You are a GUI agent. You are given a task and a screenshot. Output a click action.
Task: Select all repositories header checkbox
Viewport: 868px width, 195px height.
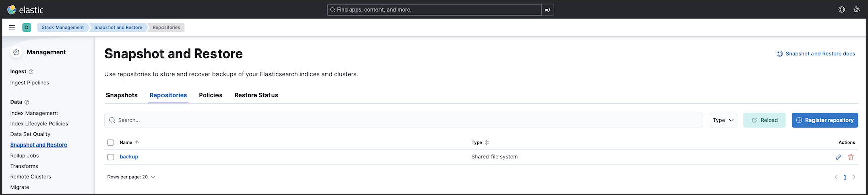pos(111,143)
